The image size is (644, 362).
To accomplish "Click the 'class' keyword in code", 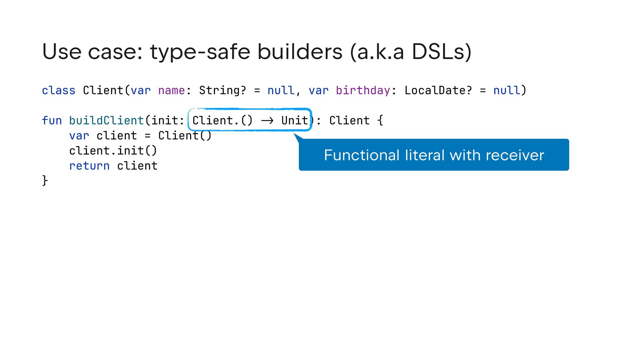I will tap(58, 90).
